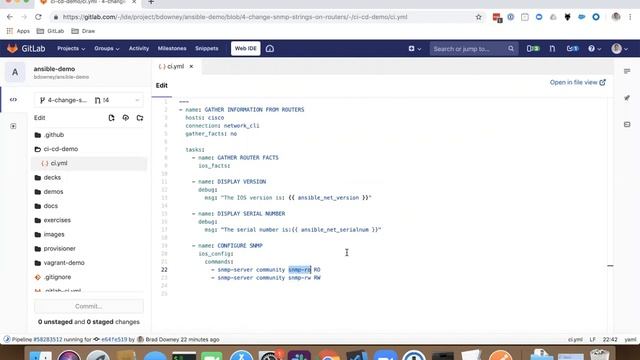Click the Chrome profile avatar icon
Viewport: 640px width, 360px height.
[x=616, y=17]
